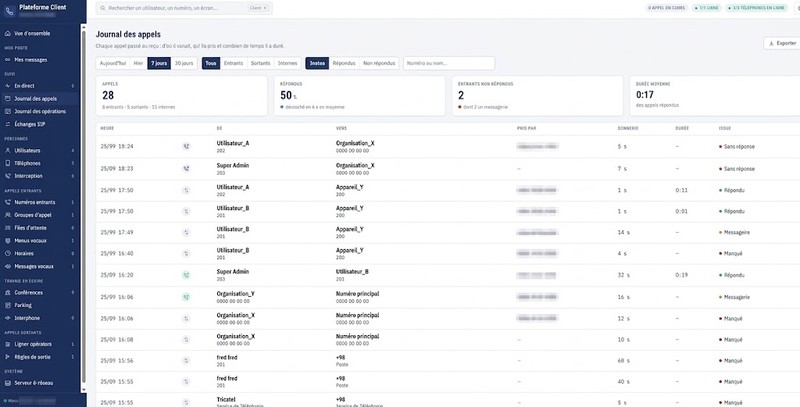Viewport: 800px width, 407px height.
Task: Click the 0 appel en cours badge
Action: 667,8
